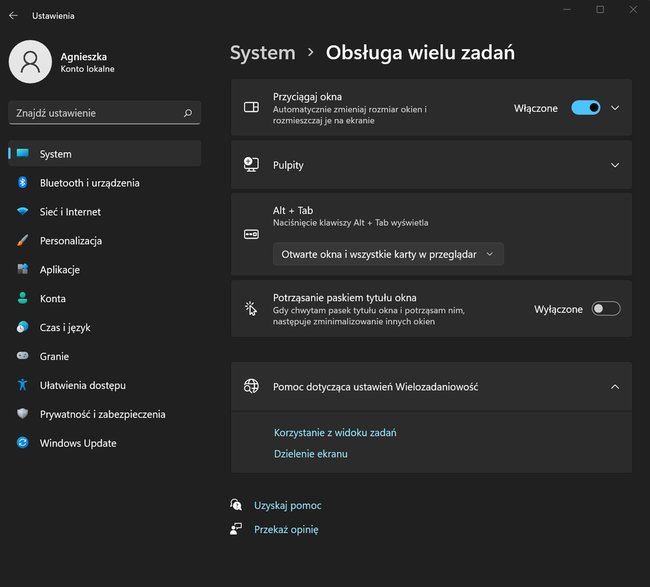Image resolution: width=650 pixels, height=587 pixels.
Task: Click the Prywatność i zabezpieczenia shield icon
Action: click(23, 414)
